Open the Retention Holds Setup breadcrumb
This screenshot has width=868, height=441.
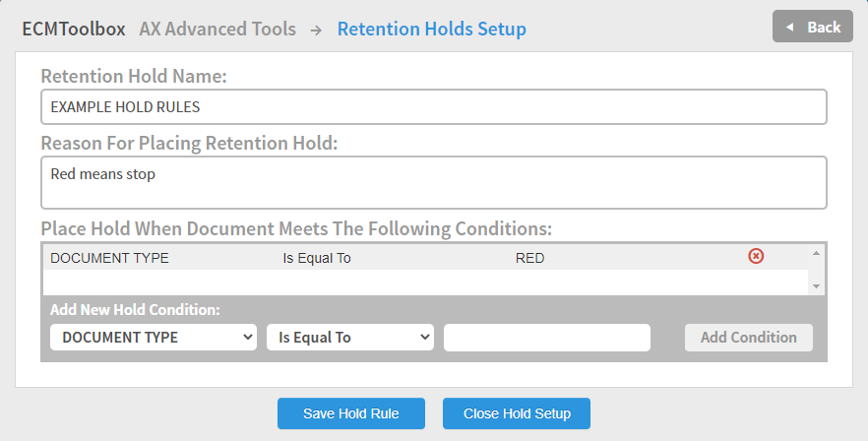point(432,29)
